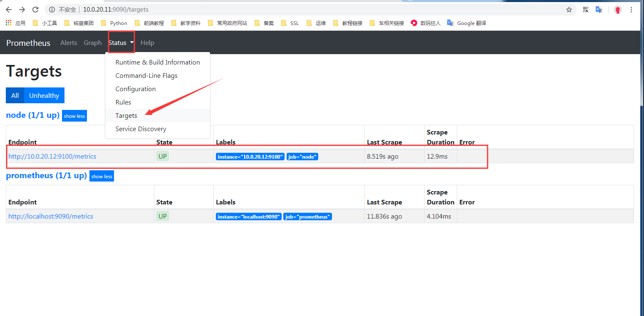The height and width of the screenshot is (316, 644).
Task: Click the prometheus (1/1 up) heading
Action: 46,176
